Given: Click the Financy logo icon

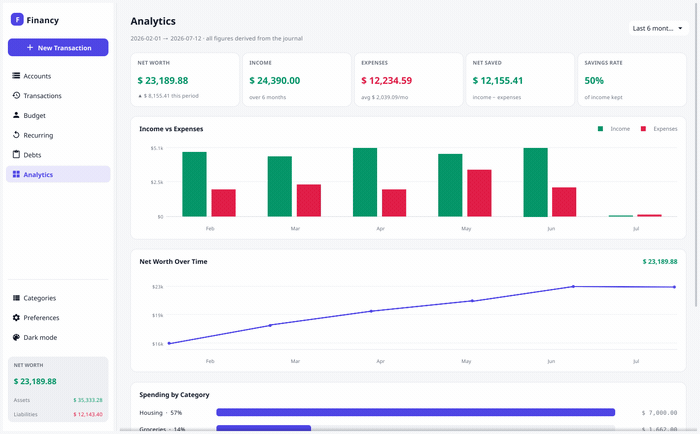Looking at the screenshot, I should coord(17,19).
